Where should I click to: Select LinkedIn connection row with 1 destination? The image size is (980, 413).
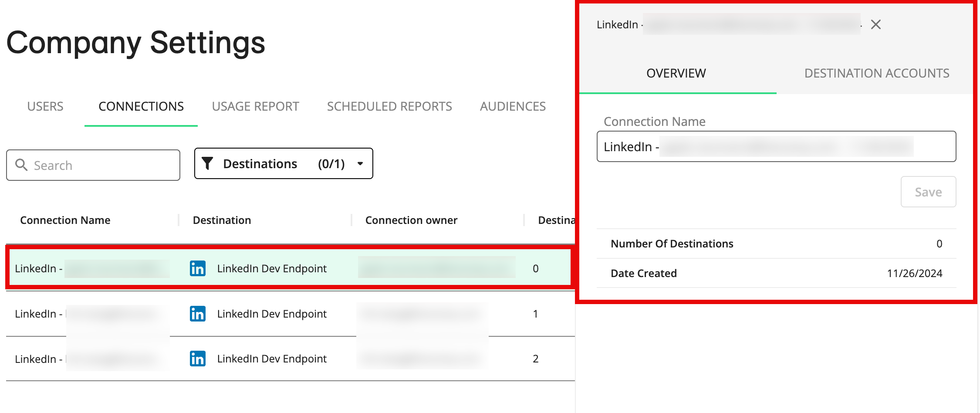290,314
